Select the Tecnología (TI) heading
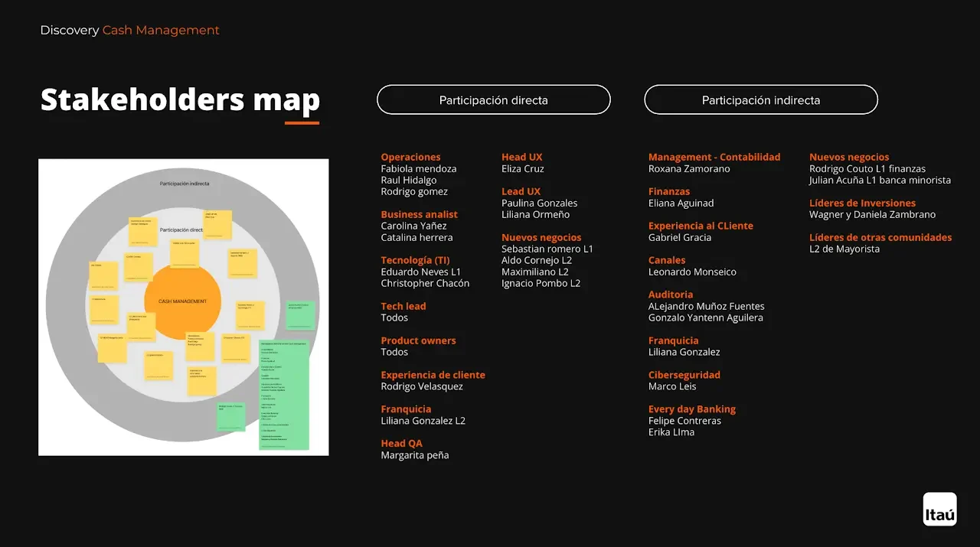The height and width of the screenshot is (547, 980). pyautogui.click(x=415, y=260)
